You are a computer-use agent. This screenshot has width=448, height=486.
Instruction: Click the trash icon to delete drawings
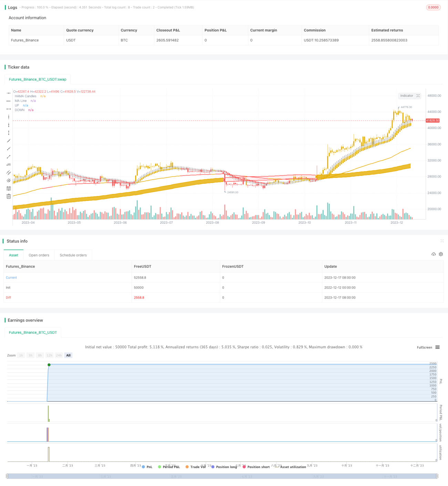click(x=9, y=196)
